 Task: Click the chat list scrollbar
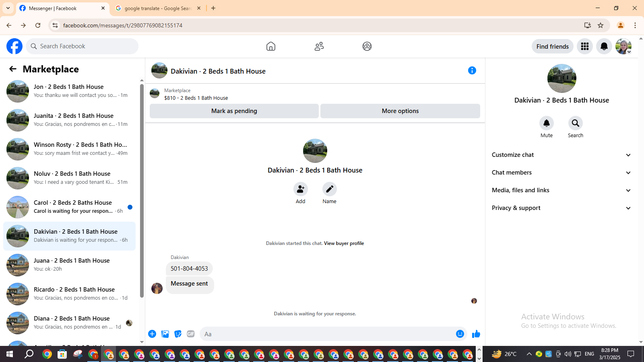tap(142, 191)
